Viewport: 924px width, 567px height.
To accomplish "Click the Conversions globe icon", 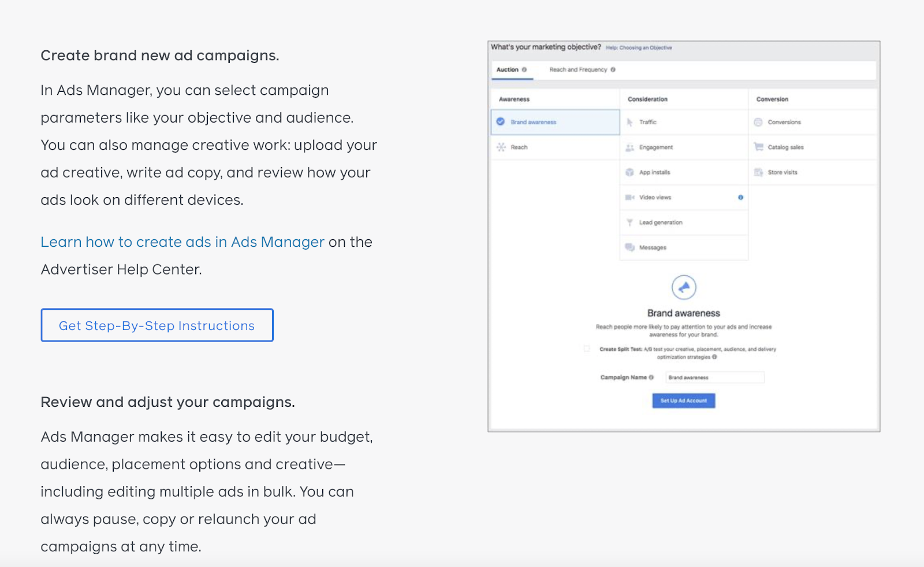I will point(758,123).
